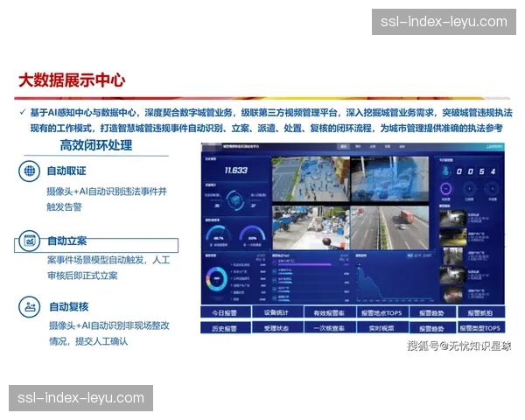525x420 pixels.
Task: Click the blue alarm figure icon beside 0054 counter
Action: coord(445,171)
